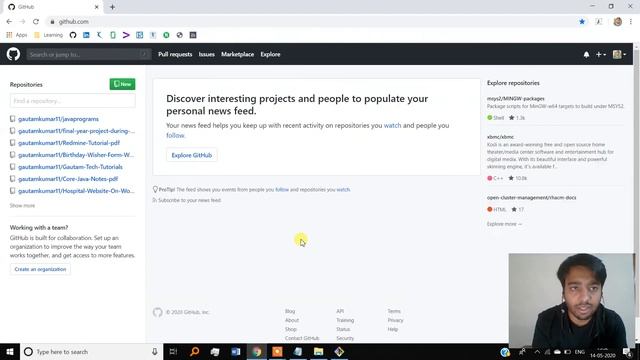The image size is (640, 360).
Task: Open the orange magnifier app on taskbar
Action: pos(194,351)
